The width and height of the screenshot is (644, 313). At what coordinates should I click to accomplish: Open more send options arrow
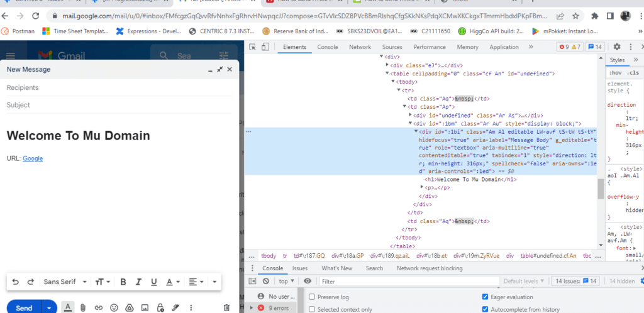point(49,308)
